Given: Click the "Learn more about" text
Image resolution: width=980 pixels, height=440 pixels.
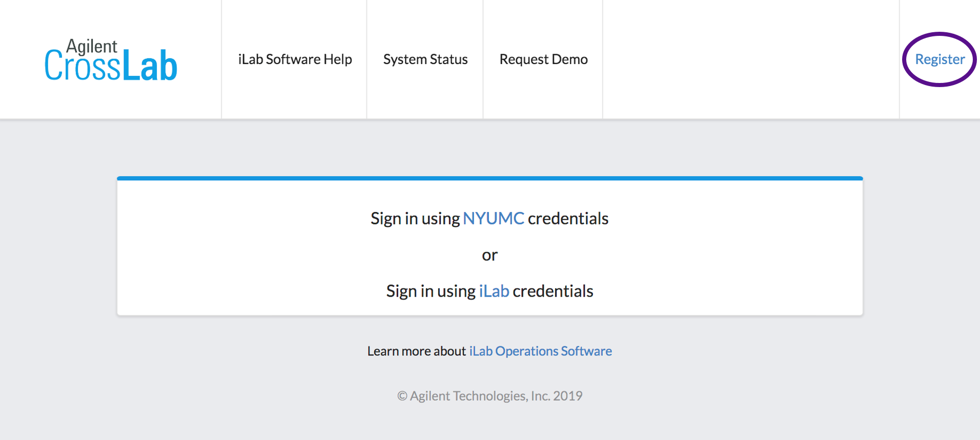Looking at the screenshot, I should pyautogui.click(x=416, y=351).
